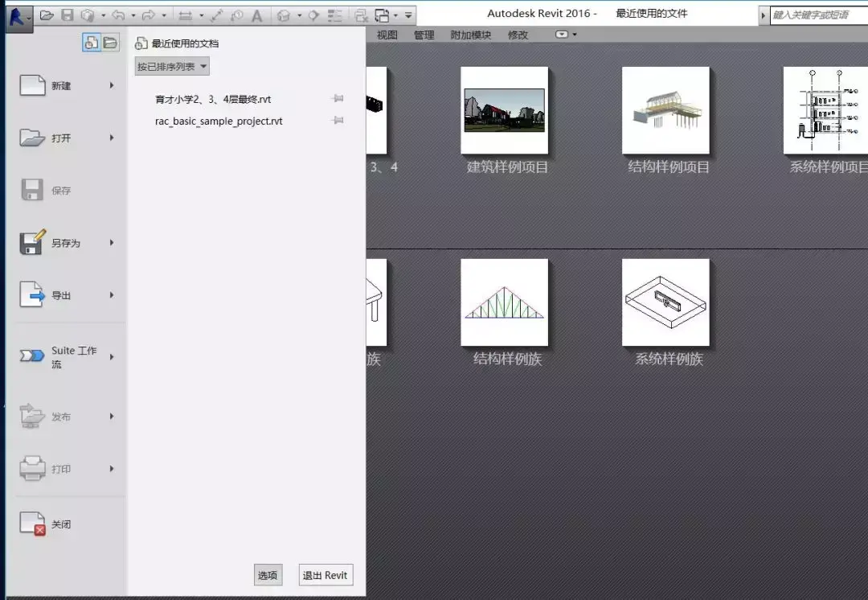Open the 建筑样例项目 thumbnail
The width and height of the screenshot is (868, 600).
[x=504, y=110]
